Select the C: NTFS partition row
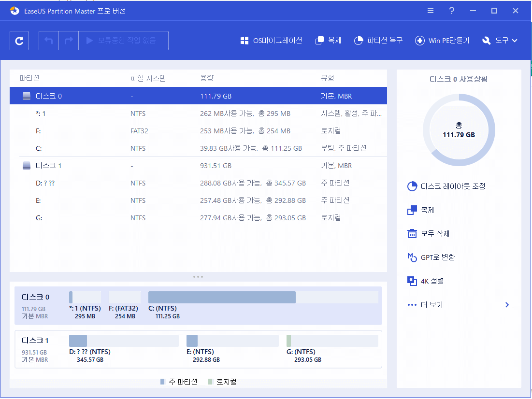Viewport: 532px width, 399px height. click(193, 148)
